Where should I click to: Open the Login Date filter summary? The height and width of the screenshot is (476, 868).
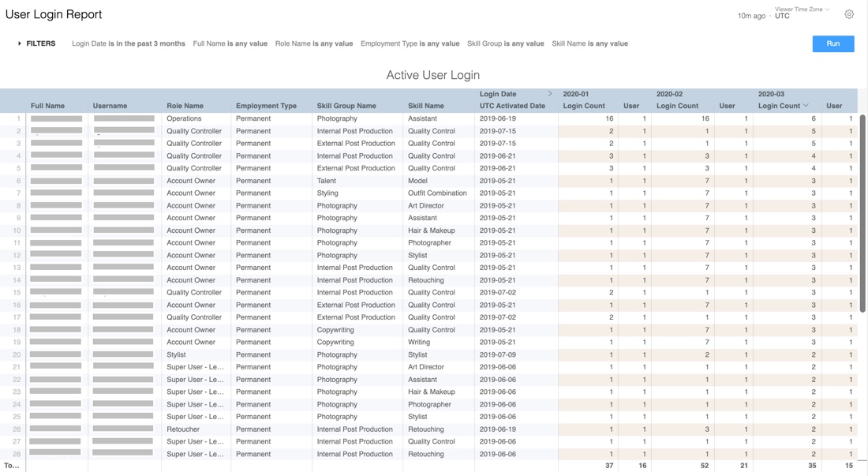coord(128,44)
